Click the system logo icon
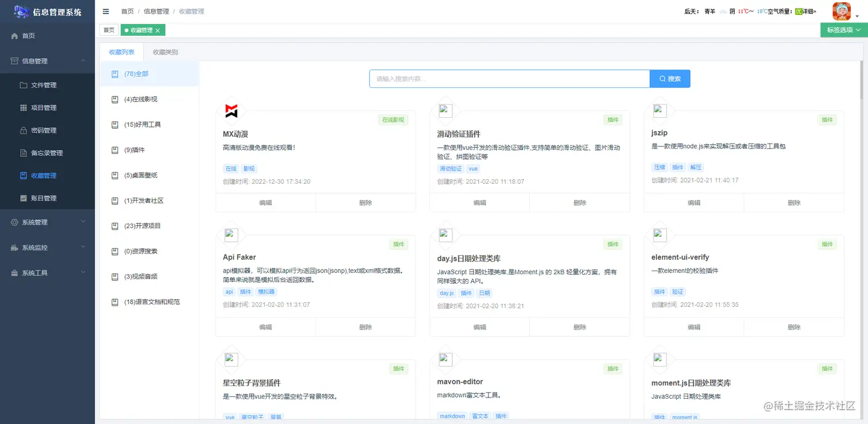The image size is (868, 424). click(22, 11)
